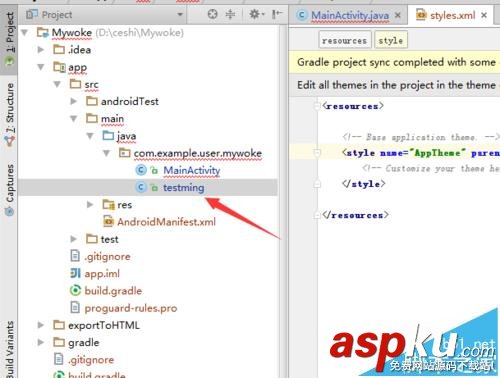Fold the opening resources tag in gutter
Viewport: 500px width, 378px height.
tap(317, 106)
